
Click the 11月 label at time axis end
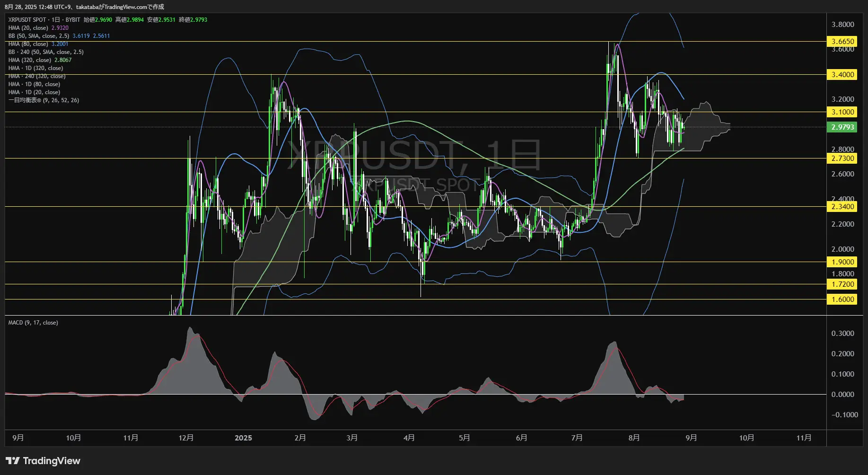[804, 438]
